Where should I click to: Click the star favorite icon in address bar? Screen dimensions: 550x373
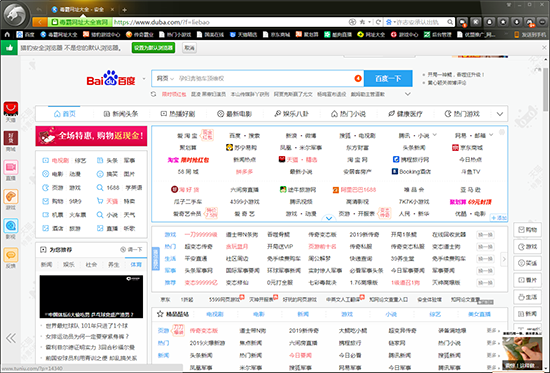click(362, 22)
